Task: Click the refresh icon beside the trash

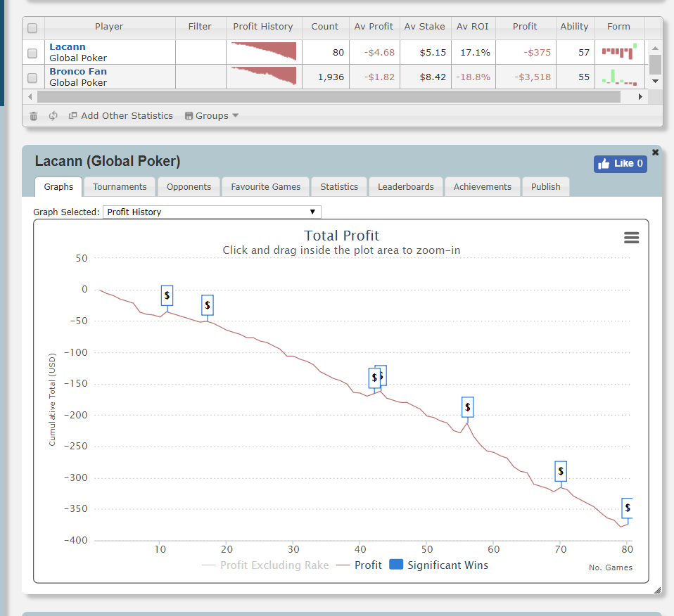Action: click(x=53, y=116)
